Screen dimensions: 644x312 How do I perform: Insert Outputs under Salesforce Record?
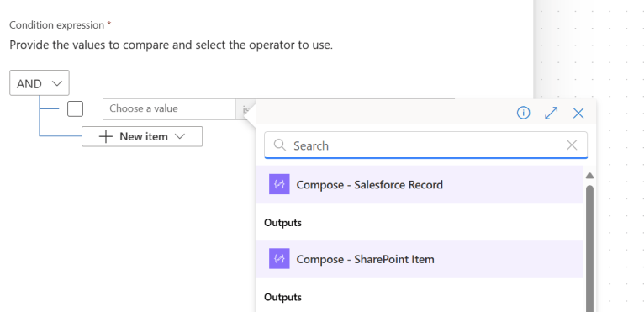click(x=282, y=223)
